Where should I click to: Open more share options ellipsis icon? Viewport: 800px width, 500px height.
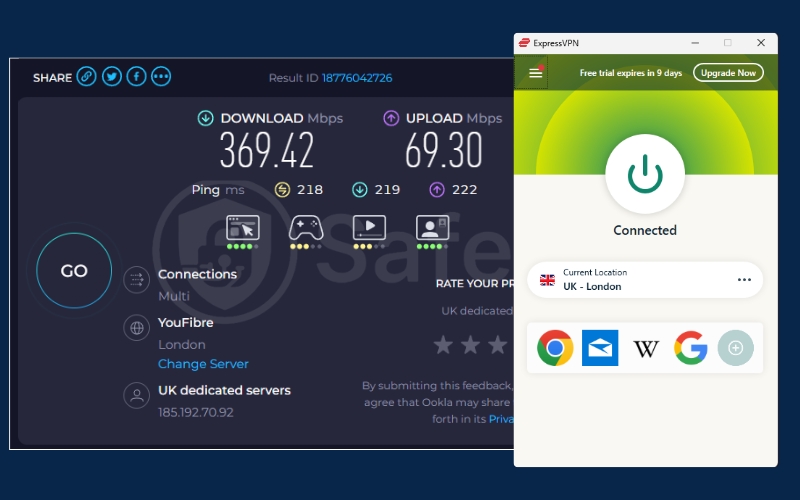point(161,77)
